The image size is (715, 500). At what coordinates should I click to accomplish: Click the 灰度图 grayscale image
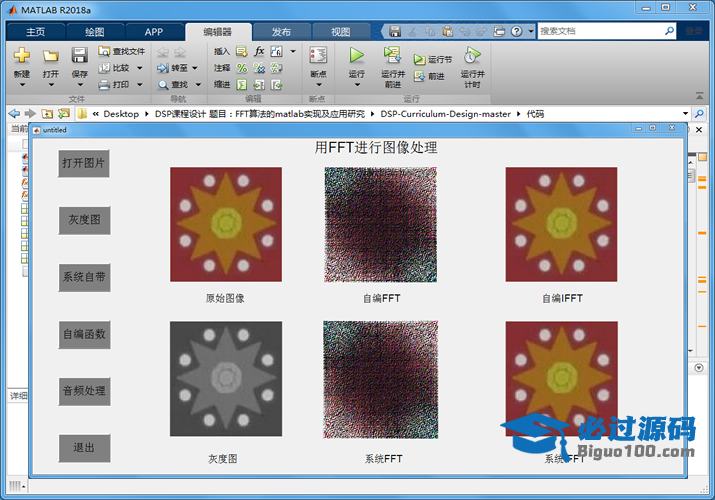pos(226,379)
